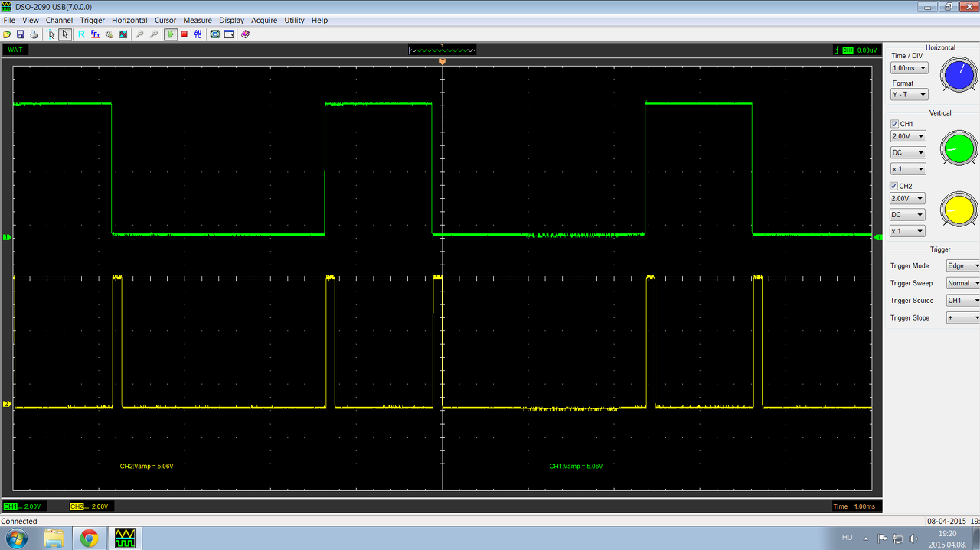Open the Channel menu
The width and height of the screenshot is (980, 550).
[60, 21]
